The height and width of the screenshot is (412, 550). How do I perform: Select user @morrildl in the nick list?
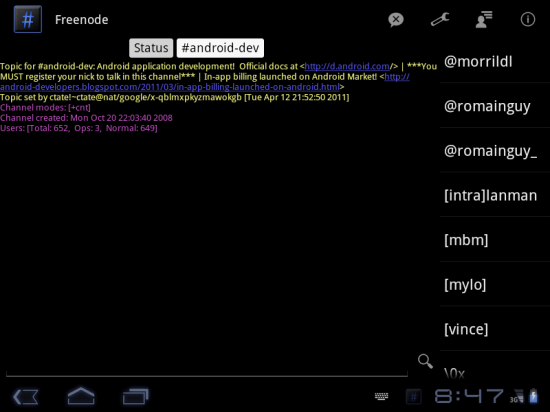tap(495, 61)
